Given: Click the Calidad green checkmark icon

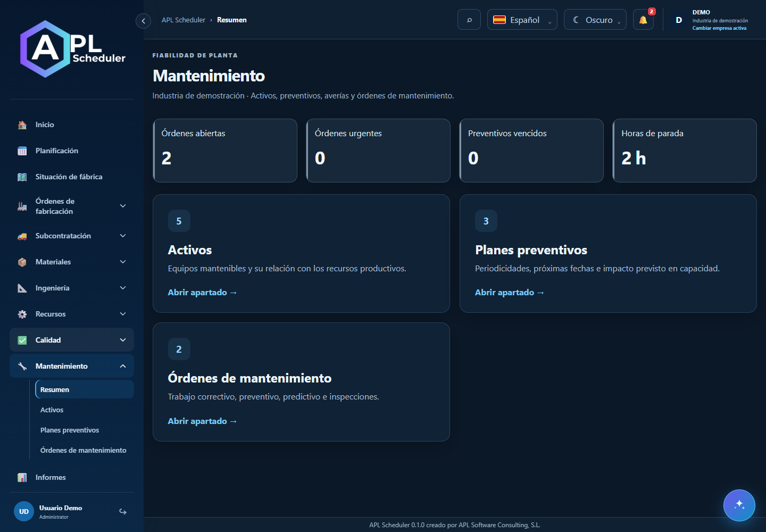Looking at the screenshot, I should [22, 340].
